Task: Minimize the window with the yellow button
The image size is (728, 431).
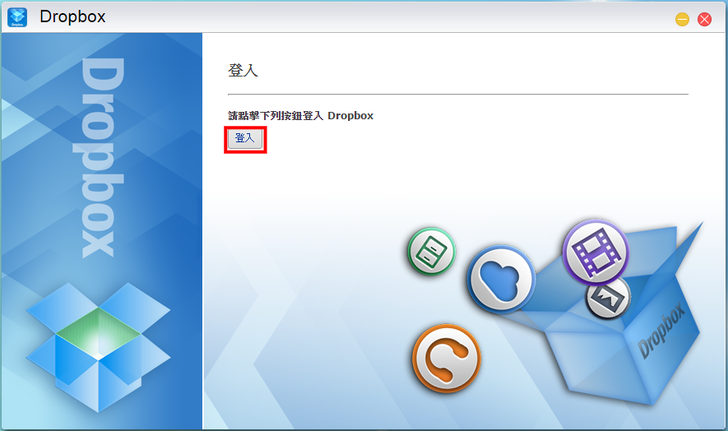Action: click(x=682, y=20)
